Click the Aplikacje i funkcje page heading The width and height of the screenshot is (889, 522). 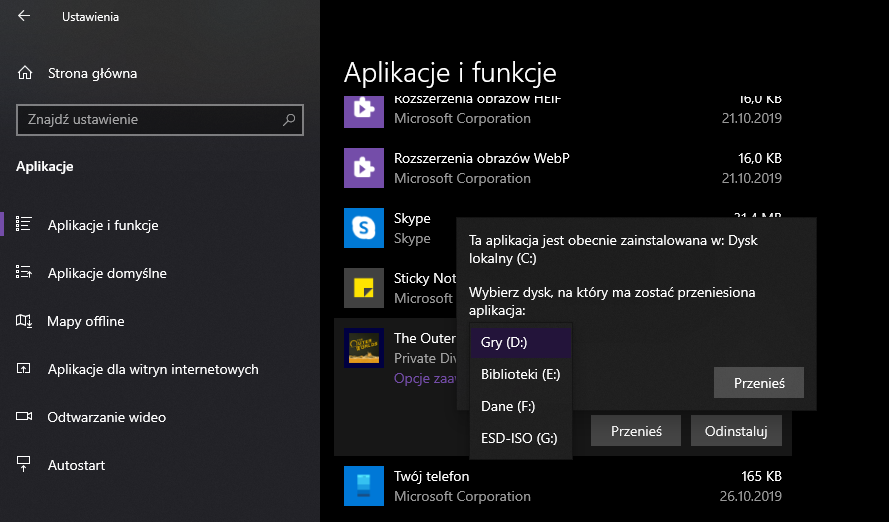pos(450,73)
